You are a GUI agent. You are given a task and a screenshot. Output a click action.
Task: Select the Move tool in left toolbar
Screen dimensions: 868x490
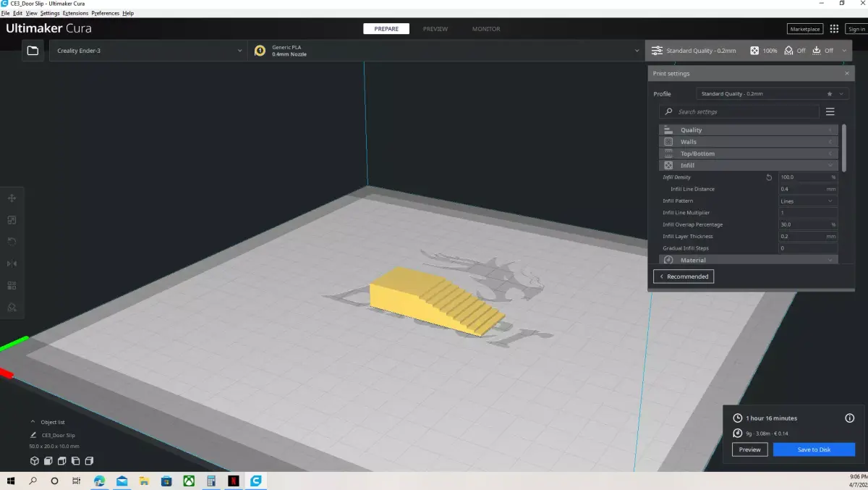click(x=12, y=198)
